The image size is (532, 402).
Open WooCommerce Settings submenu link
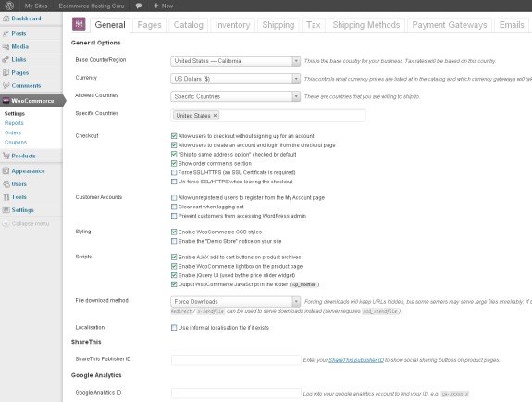15,114
